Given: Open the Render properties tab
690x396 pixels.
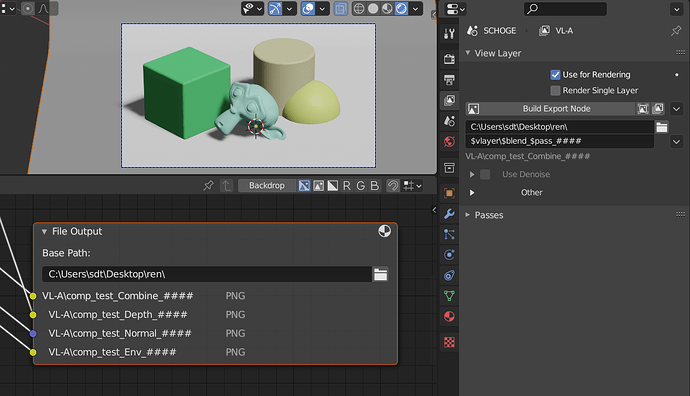Looking at the screenshot, I should pyautogui.click(x=449, y=59).
